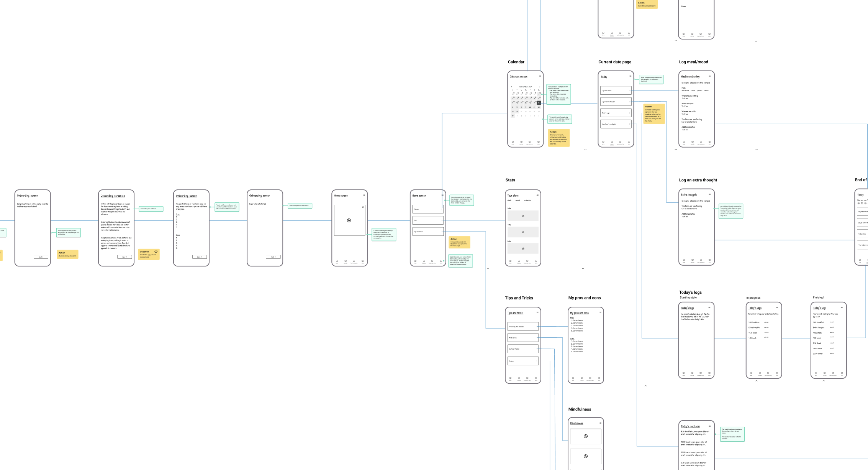Close the video card on Home screen

pos(363,207)
